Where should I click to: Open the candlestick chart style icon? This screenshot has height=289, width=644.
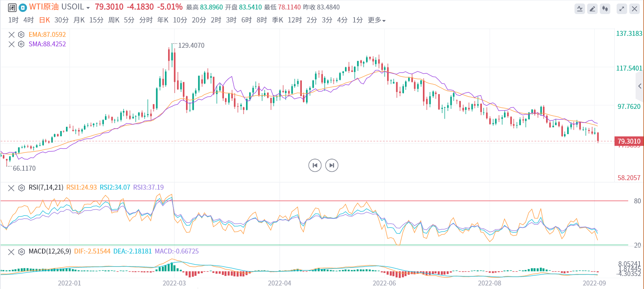pyautogui.click(x=605, y=9)
